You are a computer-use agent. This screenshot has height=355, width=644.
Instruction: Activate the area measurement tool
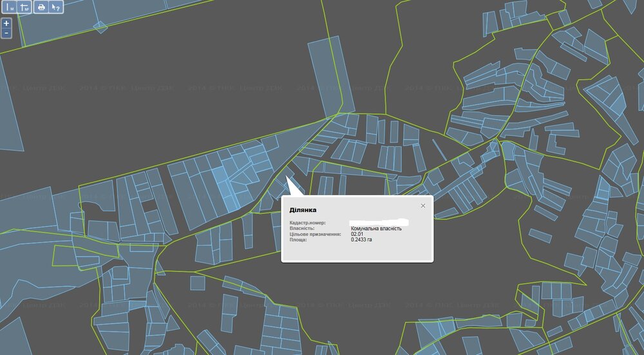[x=24, y=7]
